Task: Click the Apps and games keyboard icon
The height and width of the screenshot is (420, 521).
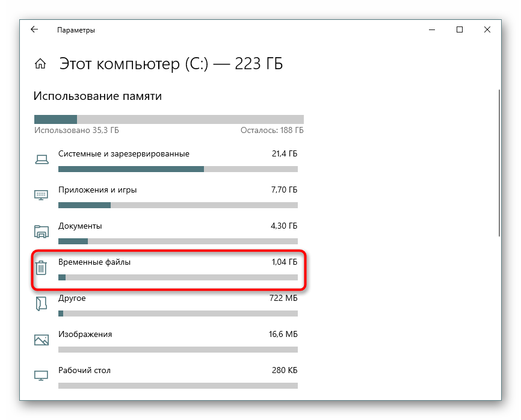Action: (42, 195)
